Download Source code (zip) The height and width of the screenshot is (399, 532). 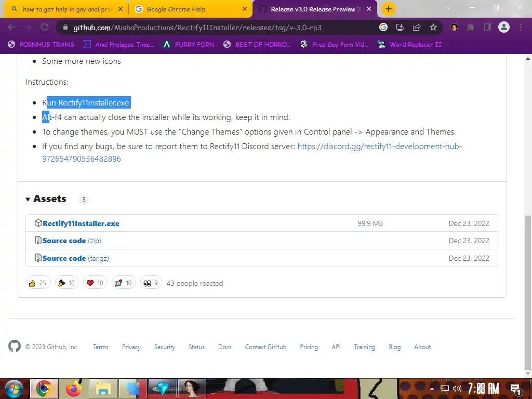pyautogui.click(x=72, y=241)
